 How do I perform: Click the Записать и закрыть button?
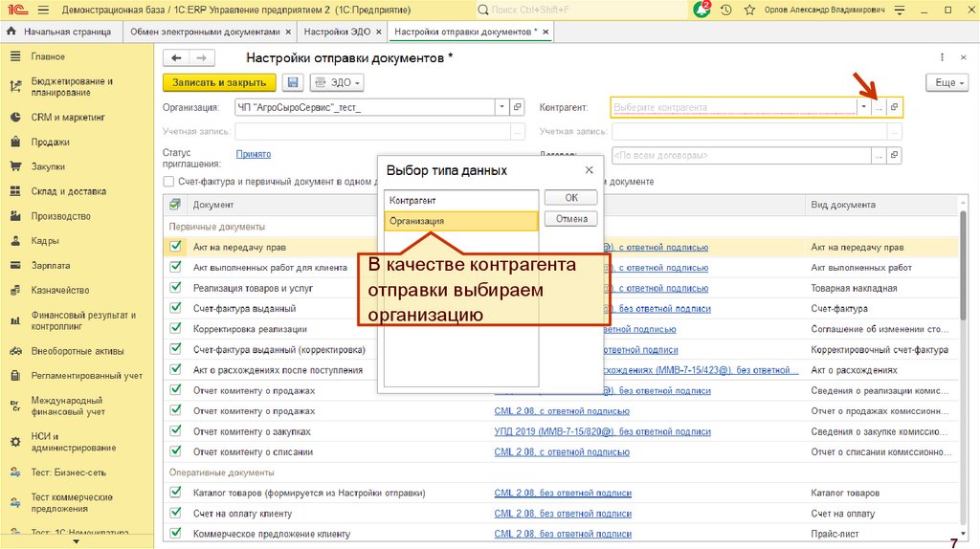pos(219,83)
